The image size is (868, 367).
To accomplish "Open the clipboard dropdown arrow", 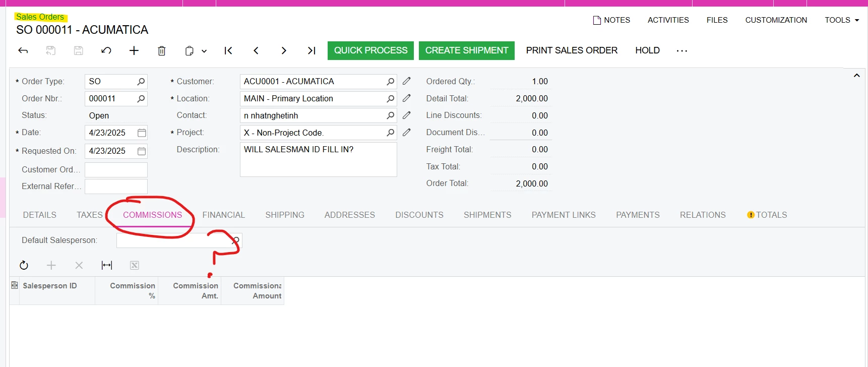I will coord(204,51).
